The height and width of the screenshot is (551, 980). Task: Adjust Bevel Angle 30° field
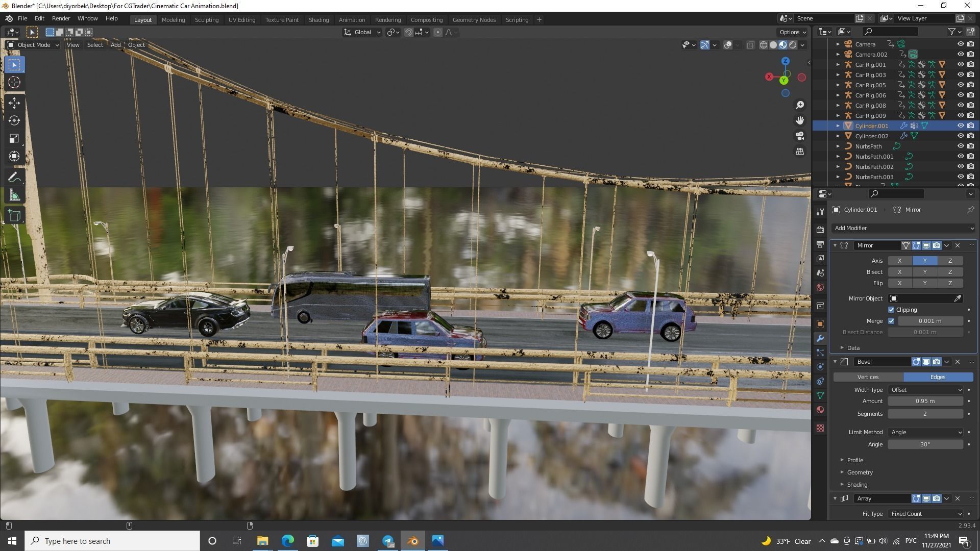[x=925, y=444]
